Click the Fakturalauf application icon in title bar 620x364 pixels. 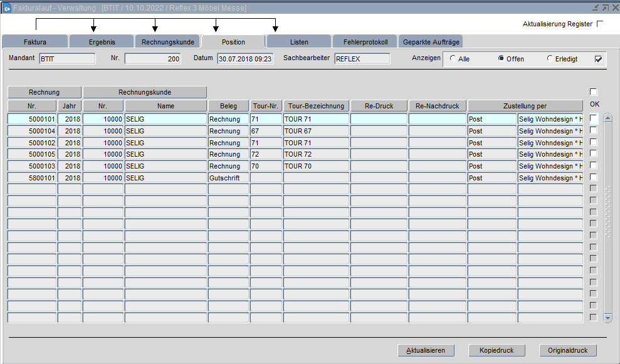coord(7,8)
